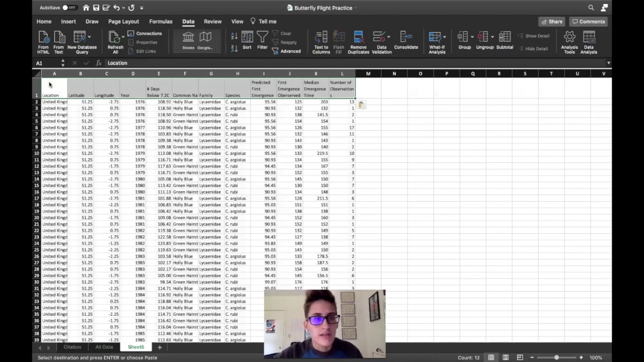Open Connections dialog

[145, 34]
